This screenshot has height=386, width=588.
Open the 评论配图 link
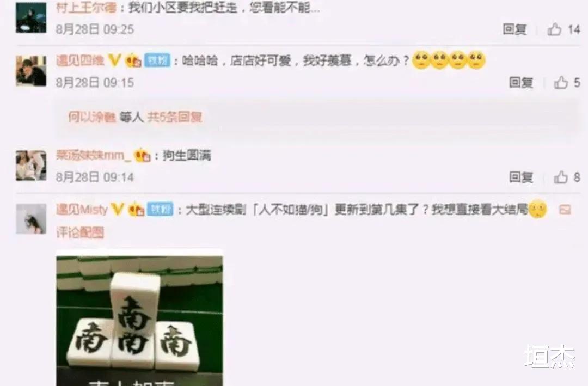coord(80,232)
